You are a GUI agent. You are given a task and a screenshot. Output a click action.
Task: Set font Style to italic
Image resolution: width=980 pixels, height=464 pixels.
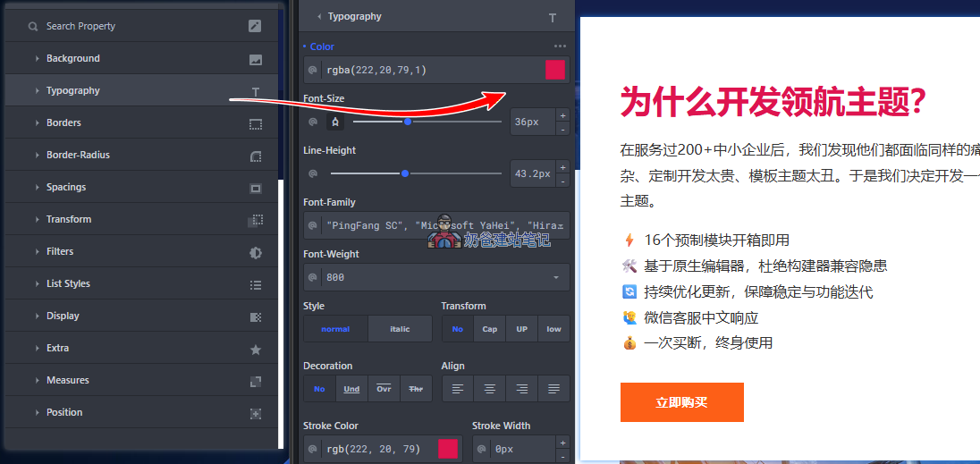(x=400, y=329)
